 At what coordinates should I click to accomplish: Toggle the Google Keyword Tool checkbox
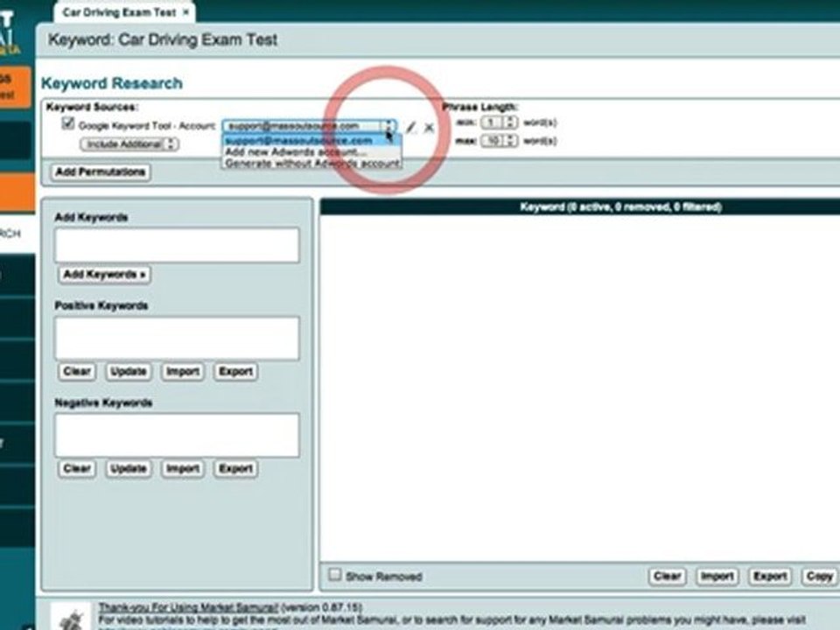[x=68, y=123]
